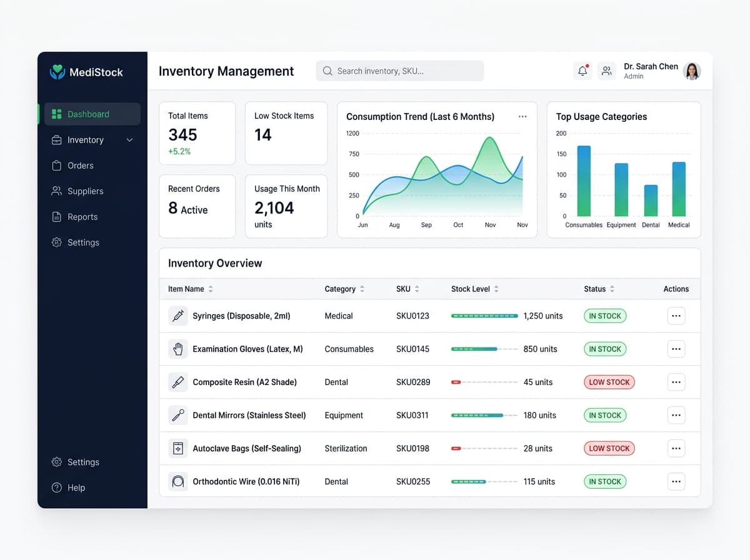Viewport: 750px width, 560px height.
Task: Click the Autoclave Bags item icon
Action: coord(178,448)
